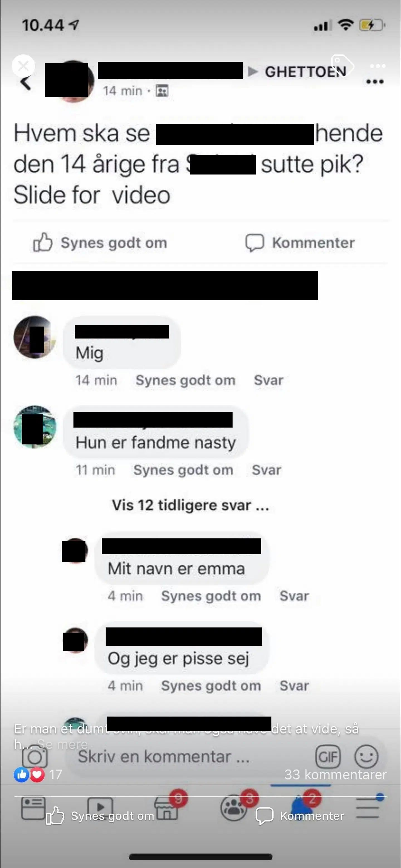401x868 pixels.
Task: Expand the caption with Se mere
Action: tap(63, 744)
